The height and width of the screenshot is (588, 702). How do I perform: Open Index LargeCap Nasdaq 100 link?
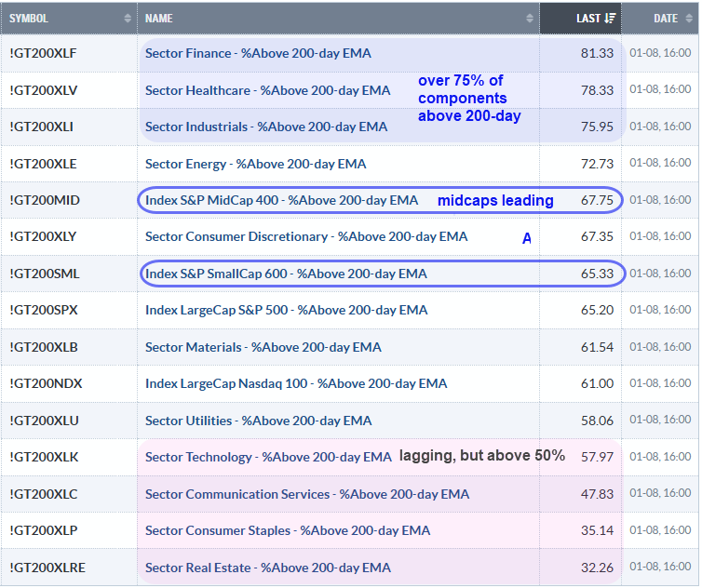click(296, 383)
